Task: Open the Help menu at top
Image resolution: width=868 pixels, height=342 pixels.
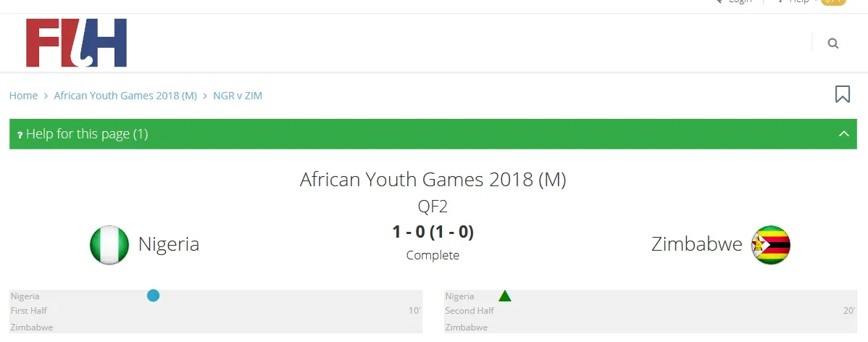Action: 798,2
